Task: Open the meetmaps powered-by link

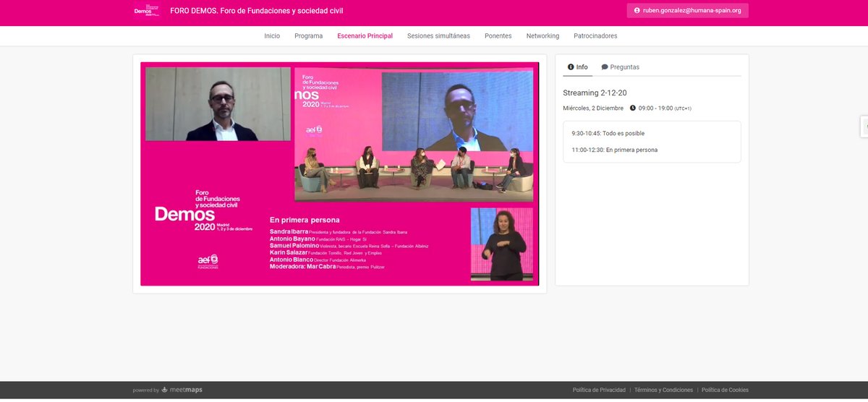Action: [182, 390]
